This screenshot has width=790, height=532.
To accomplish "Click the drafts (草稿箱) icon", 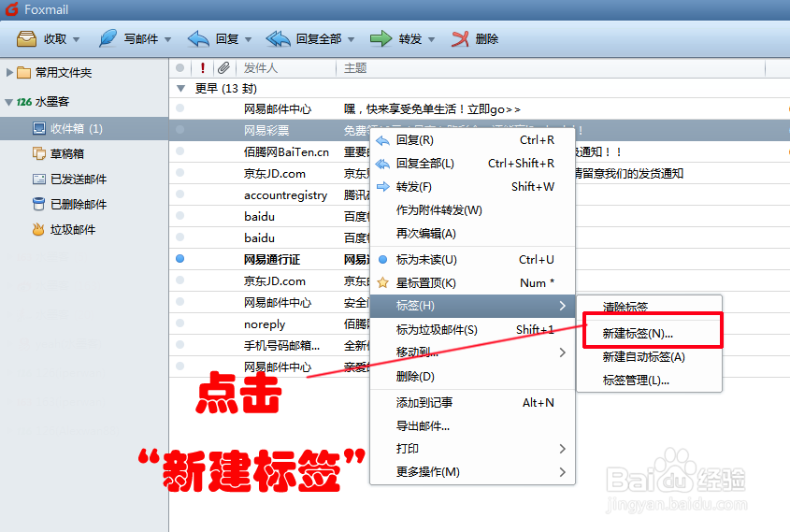I will tap(38, 153).
